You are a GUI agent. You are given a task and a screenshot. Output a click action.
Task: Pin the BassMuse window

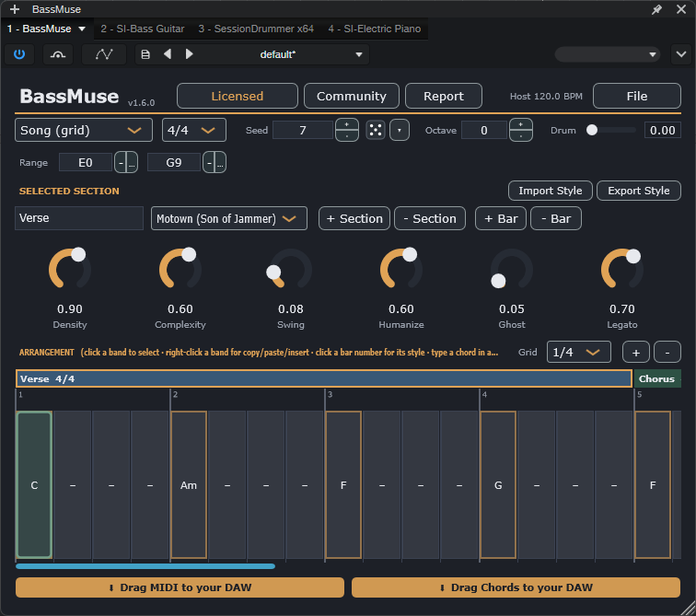click(x=656, y=9)
